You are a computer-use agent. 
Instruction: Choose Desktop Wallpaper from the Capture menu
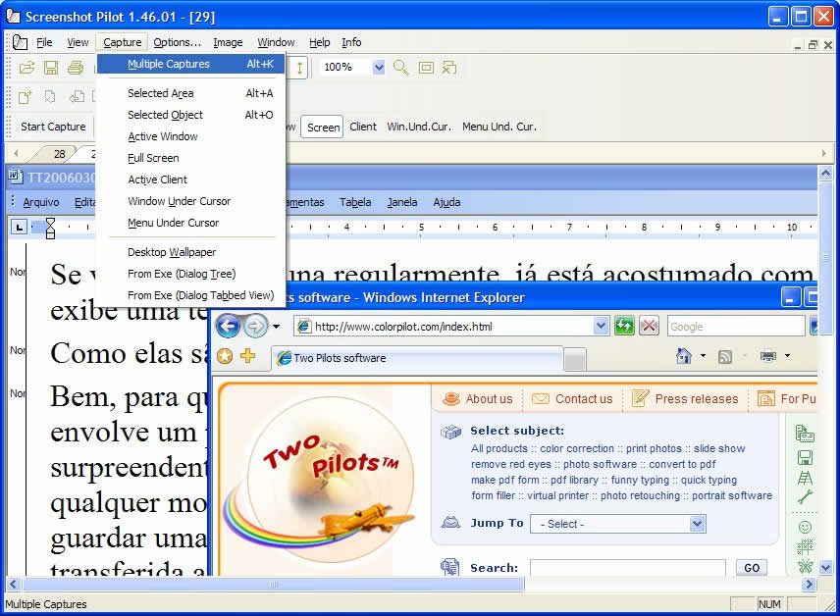[191, 252]
